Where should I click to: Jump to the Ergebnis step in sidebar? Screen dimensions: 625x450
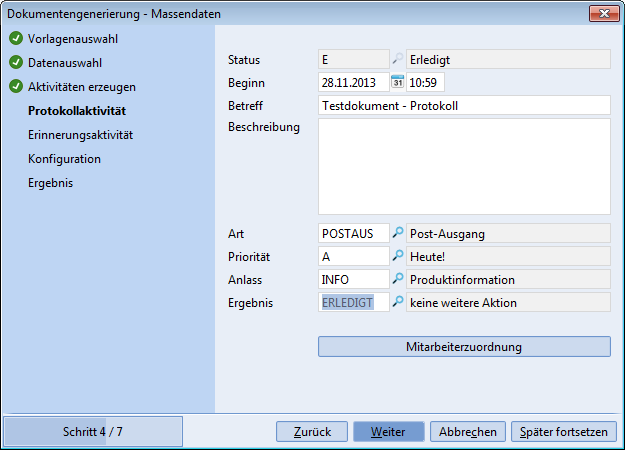pyautogui.click(x=51, y=183)
